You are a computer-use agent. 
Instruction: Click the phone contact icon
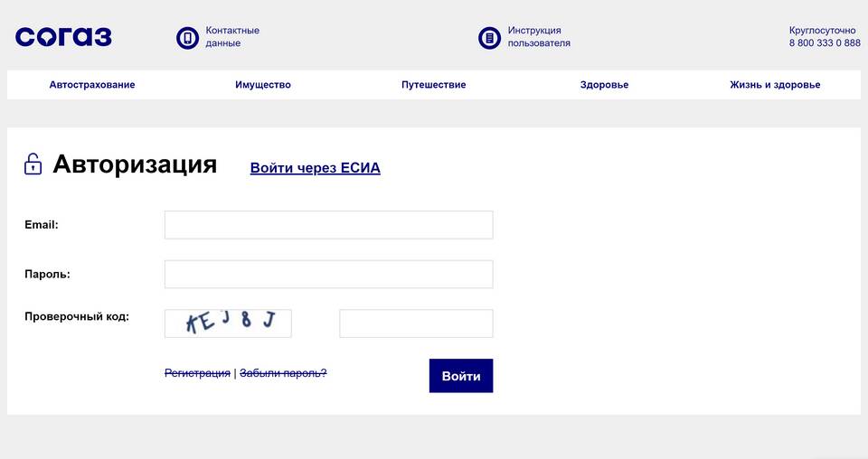pyautogui.click(x=188, y=38)
